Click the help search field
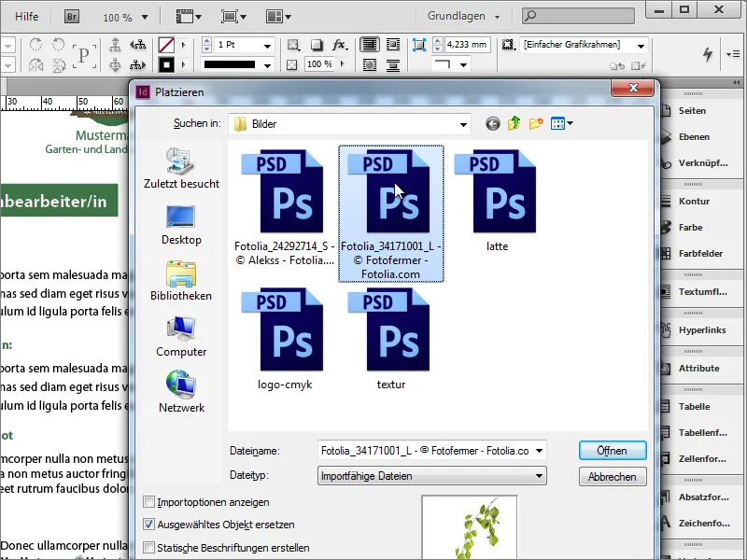747x560 pixels. coord(578,16)
